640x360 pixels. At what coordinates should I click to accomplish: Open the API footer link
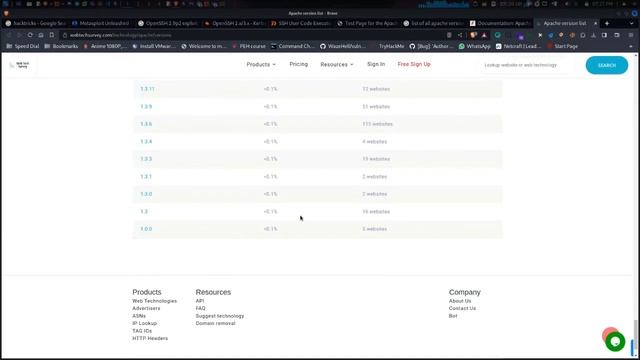coord(200,301)
